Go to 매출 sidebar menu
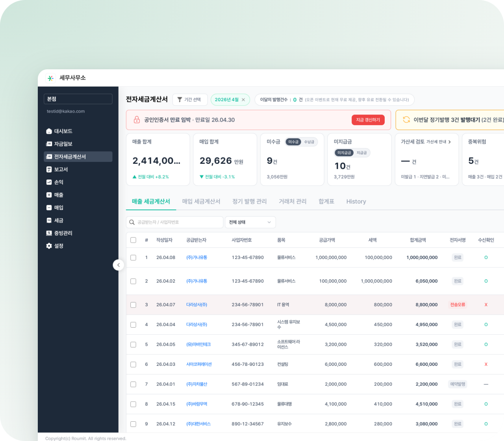The image size is (504, 441). [78, 195]
